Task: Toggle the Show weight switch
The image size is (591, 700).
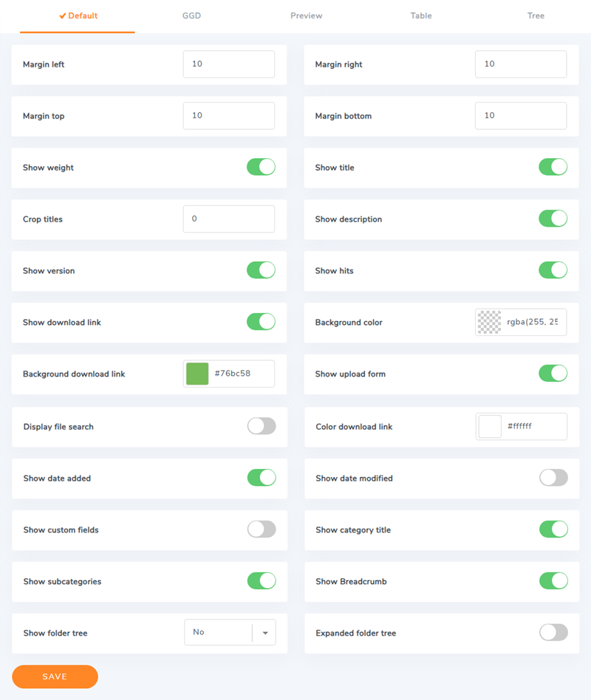Action: click(261, 167)
